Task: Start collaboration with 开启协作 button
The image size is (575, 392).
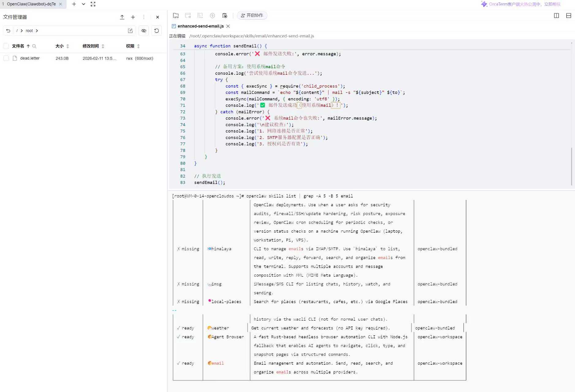Action: 252,15
